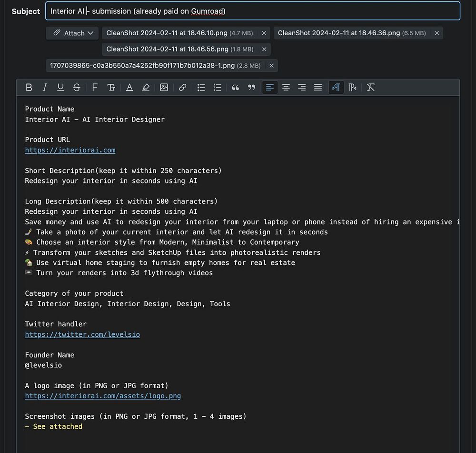
Task: Decrease the quote level
Action: pyautogui.click(x=251, y=88)
